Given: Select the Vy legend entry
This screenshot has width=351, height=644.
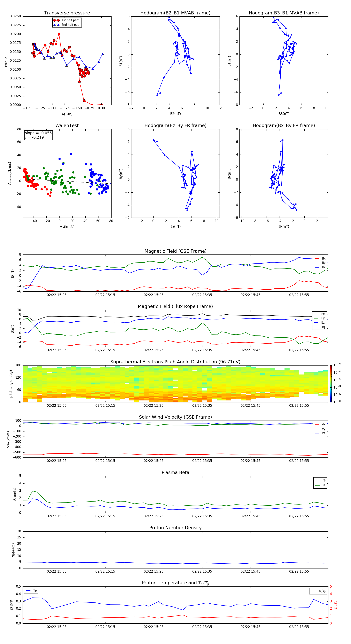Looking at the screenshot, I should pos(320,429).
